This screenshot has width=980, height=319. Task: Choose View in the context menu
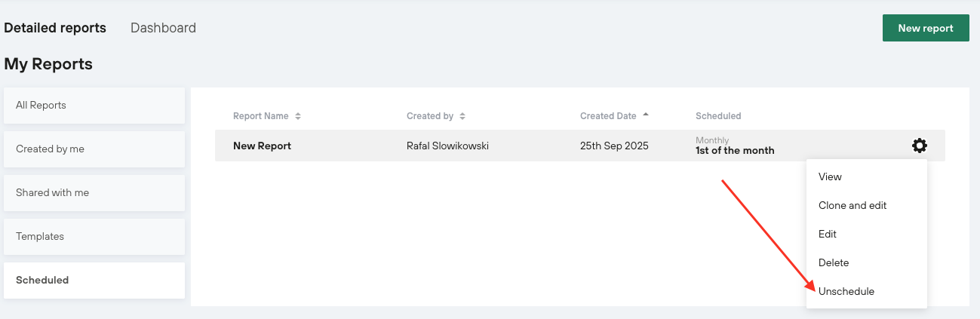click(x=830, y=176)
